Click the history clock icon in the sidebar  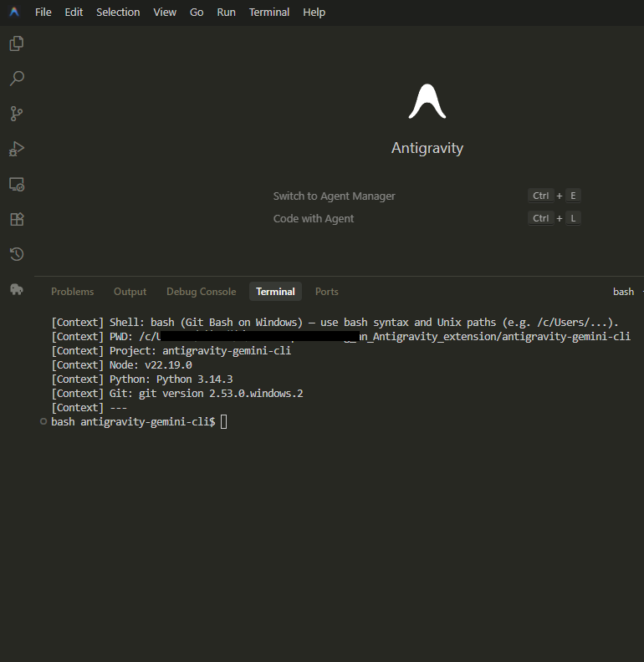[x=17, y=254]
